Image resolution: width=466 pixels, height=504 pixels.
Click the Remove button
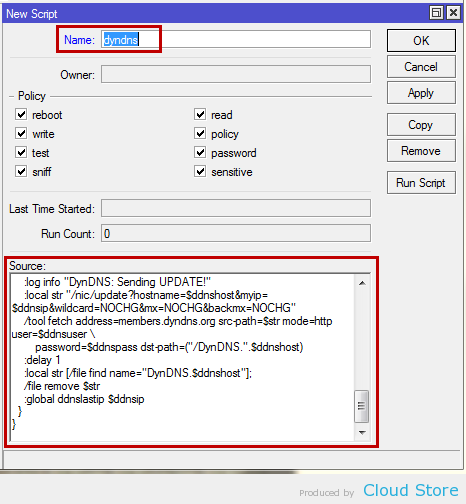coord(421,151)
